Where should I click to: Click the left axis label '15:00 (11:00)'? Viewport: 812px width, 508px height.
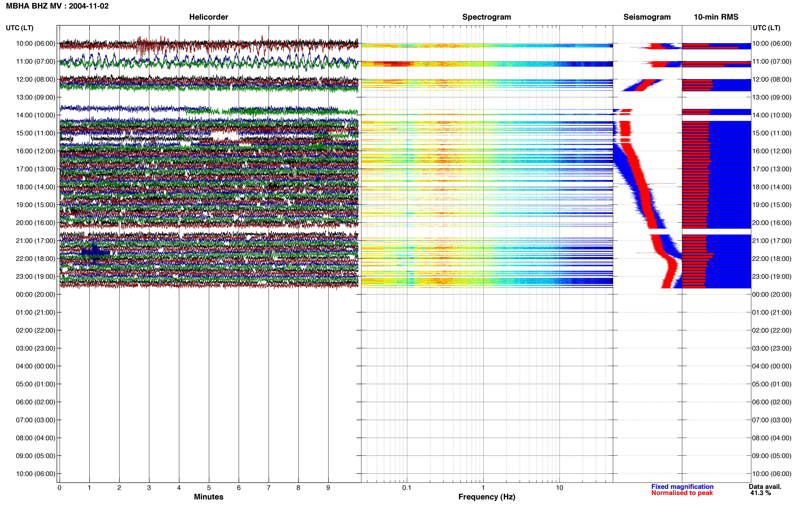36,133
